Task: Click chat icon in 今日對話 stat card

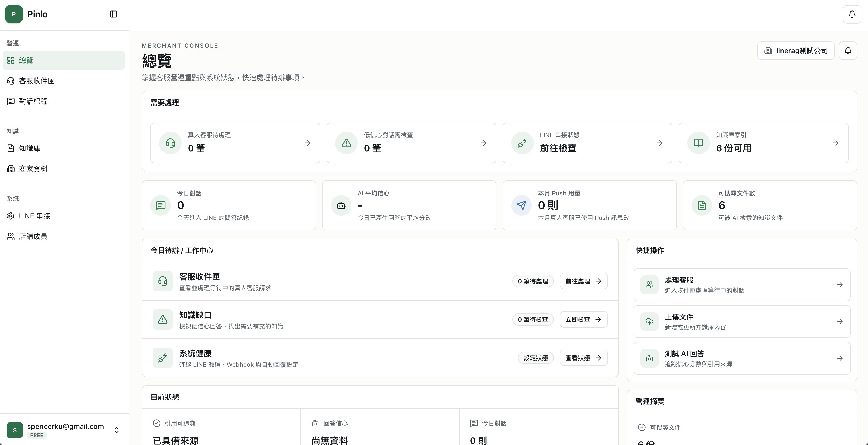Action: [x=161, y=205]
